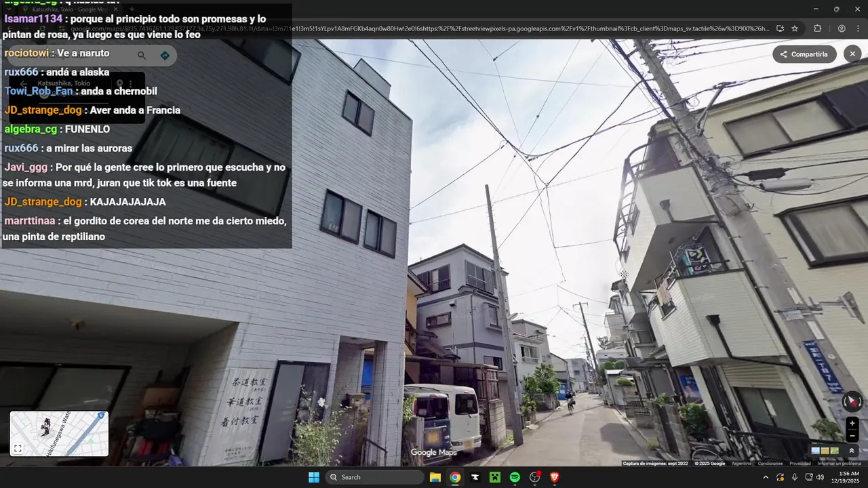Click rux666's 'a mirar las auroras' message
The image size is (868, 488).
(68, 148)
